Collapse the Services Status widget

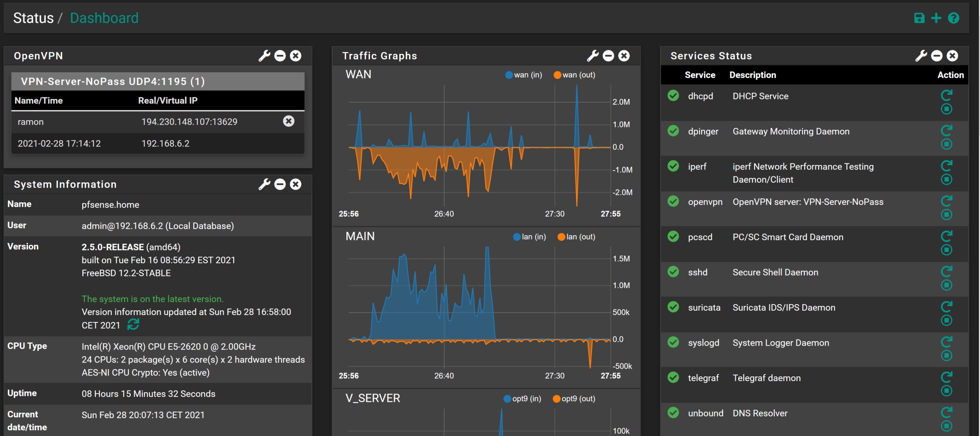[937, 56]
